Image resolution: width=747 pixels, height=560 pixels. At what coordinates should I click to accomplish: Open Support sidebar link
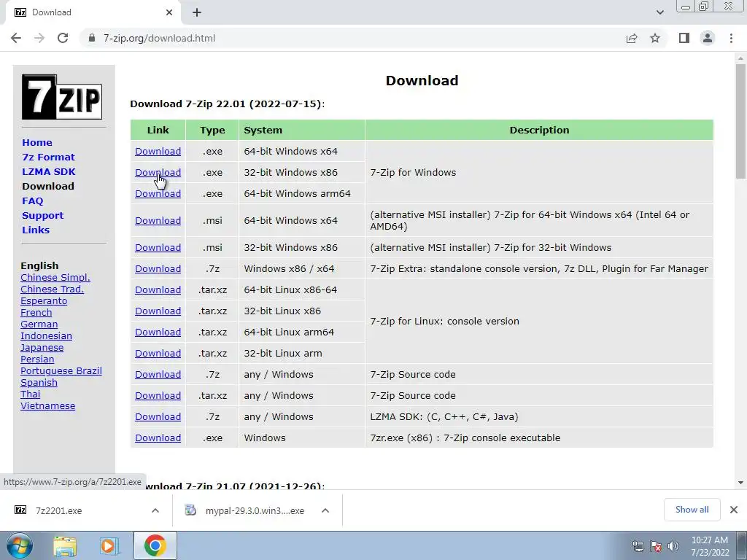click(x=42, y=215)
